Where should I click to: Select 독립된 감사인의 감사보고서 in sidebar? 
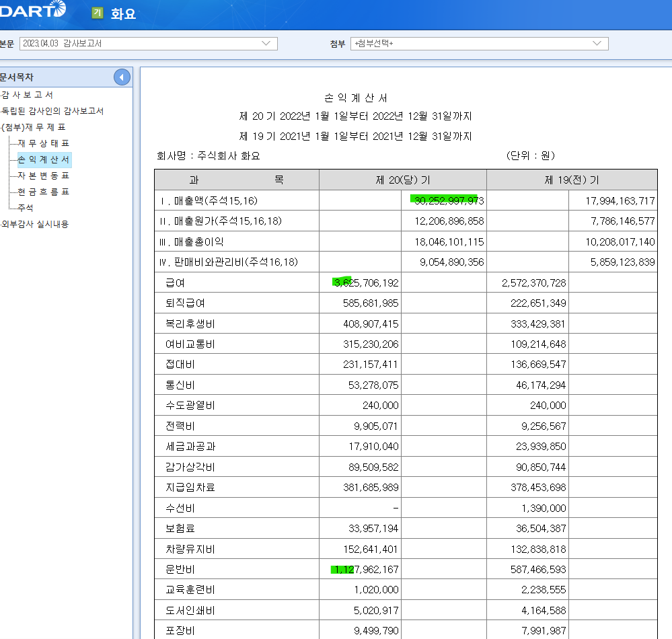pyautogui.click(x=52, y=111)
